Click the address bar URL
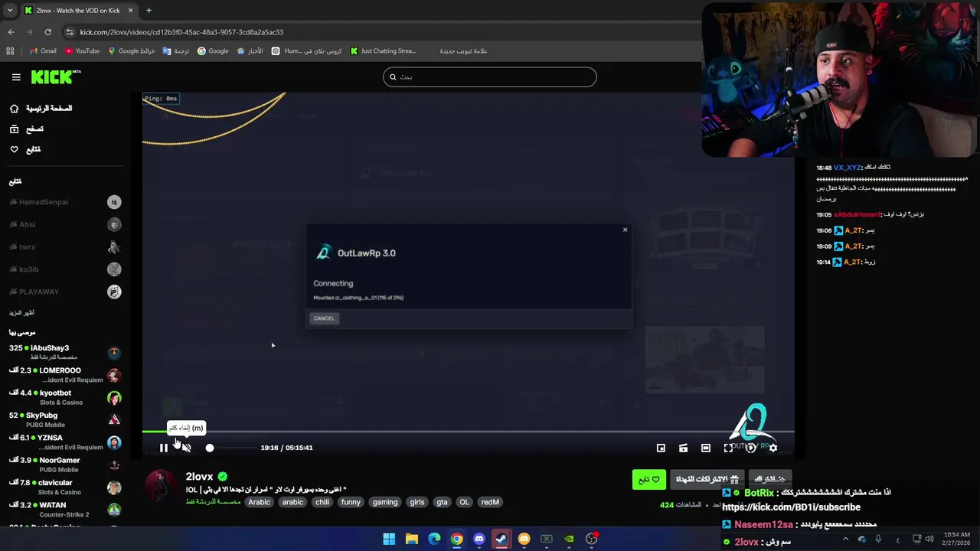Screen dimensions: 980x551 pos(181,32)
